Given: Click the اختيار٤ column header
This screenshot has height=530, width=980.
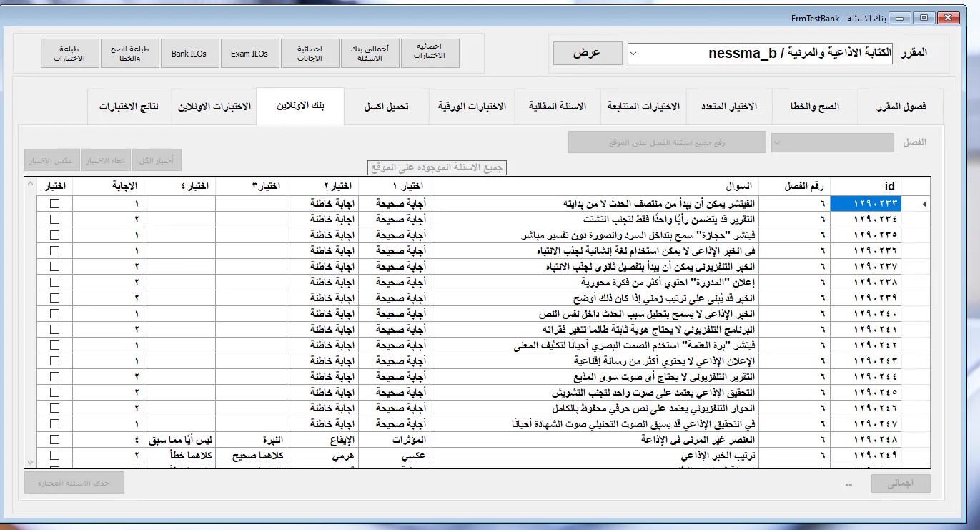Looking at the screenshot, I should click(x=180, y=186).
